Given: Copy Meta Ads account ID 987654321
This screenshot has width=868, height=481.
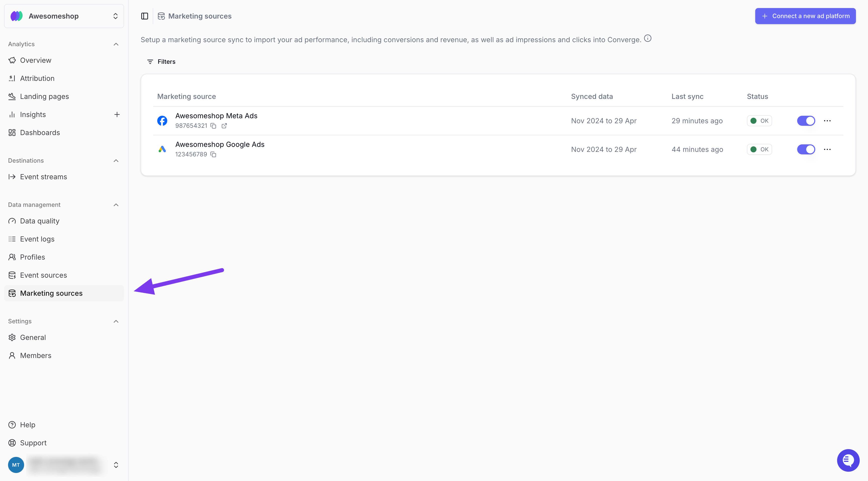Looking at the screenshot, I should (x=213, y=126).
